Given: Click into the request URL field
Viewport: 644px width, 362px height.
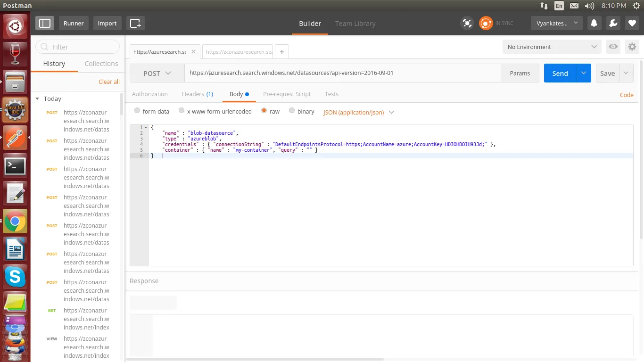Looking at the screenshot, I should pyautogui.click(x=343, y=73).
